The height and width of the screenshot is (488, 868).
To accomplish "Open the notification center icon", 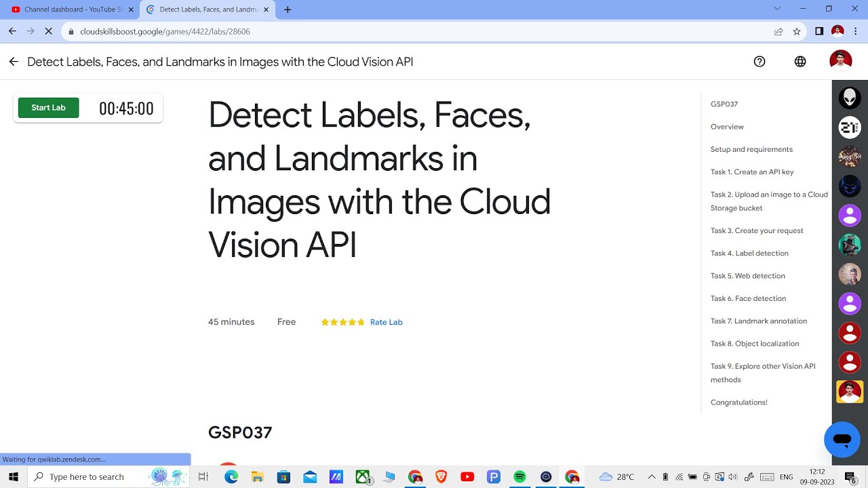I will click(850, 476).
